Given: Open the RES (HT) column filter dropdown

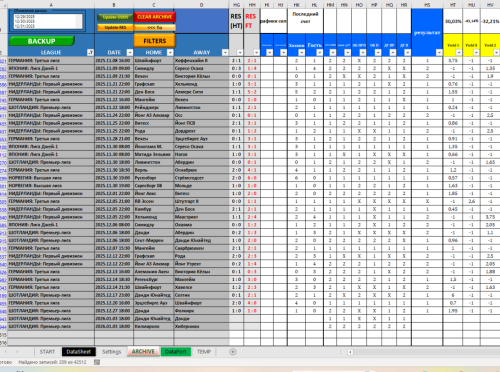Looking at the screenshot, I should (240, 53).
